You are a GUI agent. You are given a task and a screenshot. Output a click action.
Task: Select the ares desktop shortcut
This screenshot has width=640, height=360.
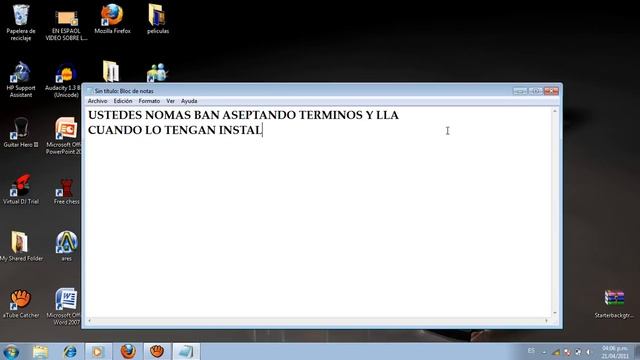(x=67, y=246)
